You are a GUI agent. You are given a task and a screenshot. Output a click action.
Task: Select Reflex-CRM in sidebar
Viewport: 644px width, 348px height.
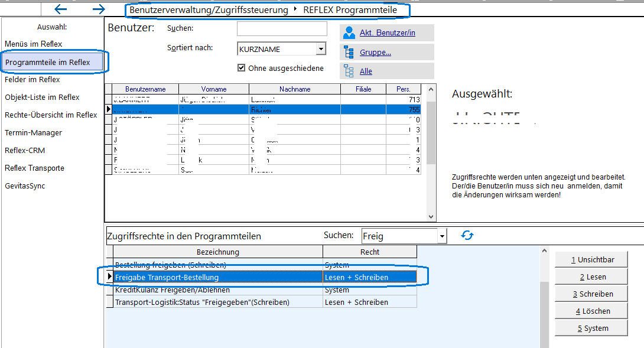pyautogui.click(x=25, y=151)
